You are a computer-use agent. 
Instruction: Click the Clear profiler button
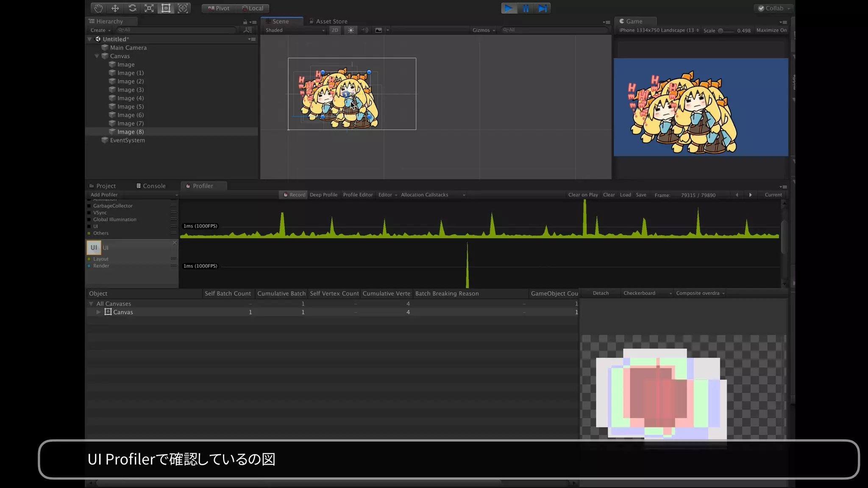coord(609,195)
